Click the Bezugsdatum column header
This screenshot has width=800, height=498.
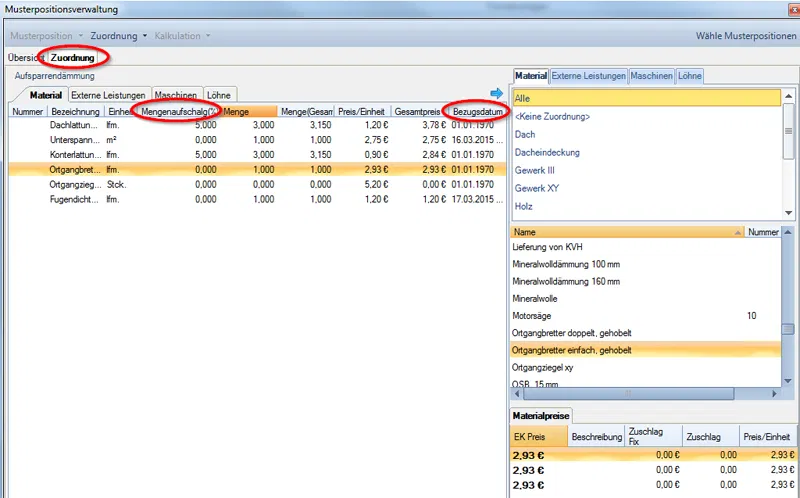[477, 111]
